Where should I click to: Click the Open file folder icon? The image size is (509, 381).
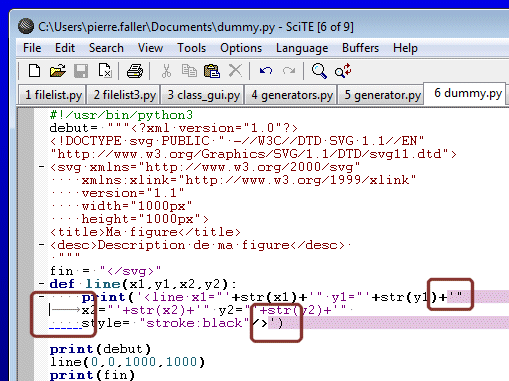pyautogui.click(x=57, y=71)
